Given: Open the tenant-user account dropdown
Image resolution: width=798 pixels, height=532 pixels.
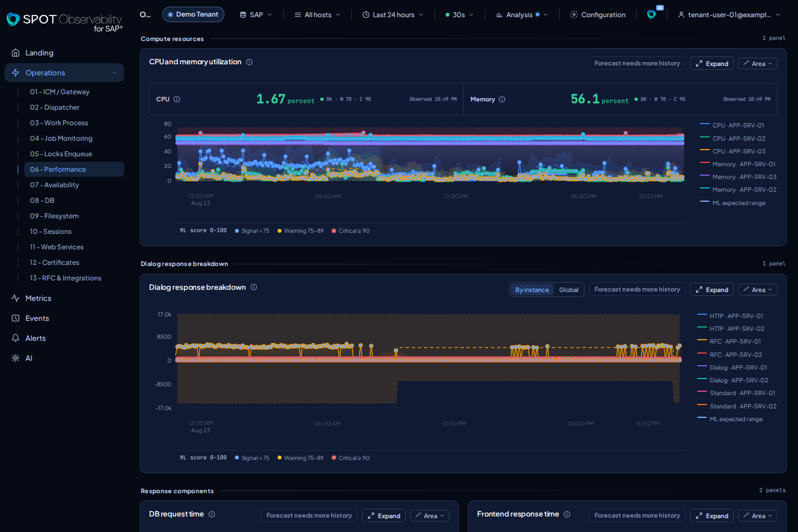Looking at the screenshot, I should click(729, 15).
